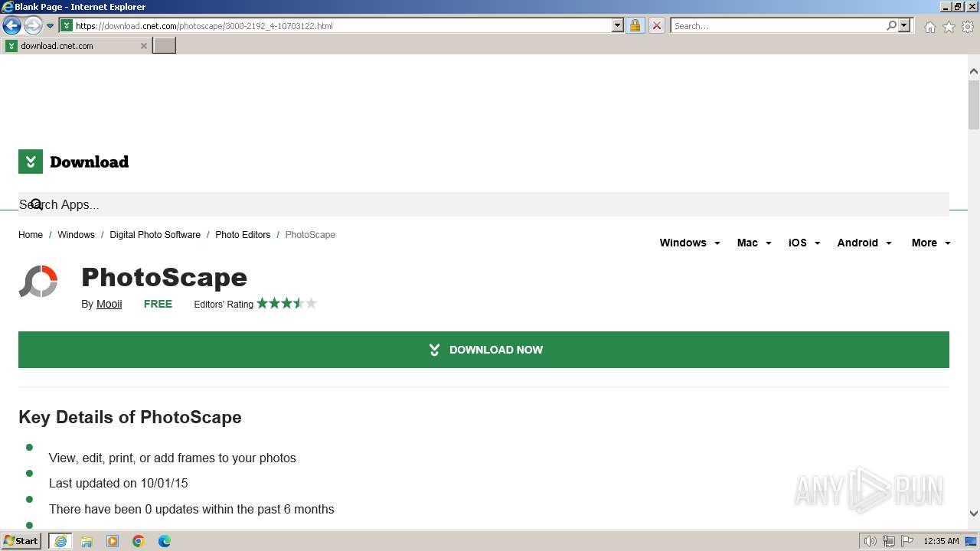980x551 pixels.
Task: Click 'Last updated on 10/01/15' text
Action: pyautogui.click(x=118, y=483)
